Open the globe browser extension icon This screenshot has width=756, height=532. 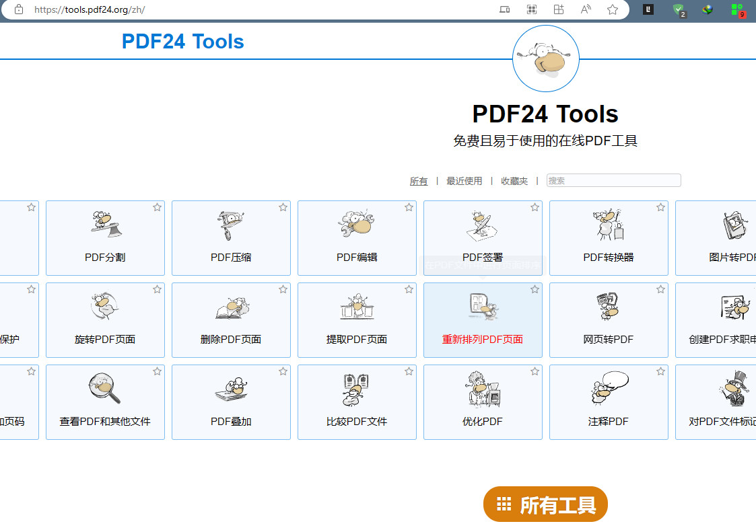pyautogui.click(x=708, y=9)
